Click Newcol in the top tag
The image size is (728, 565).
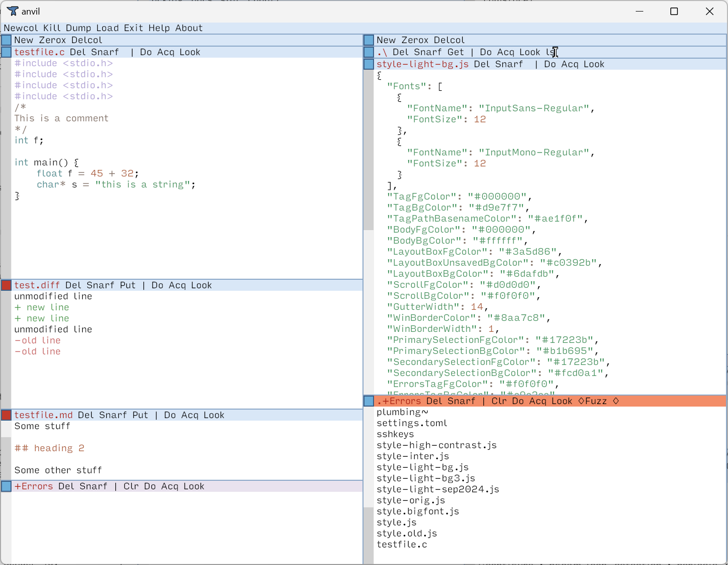tap(21, 28)
